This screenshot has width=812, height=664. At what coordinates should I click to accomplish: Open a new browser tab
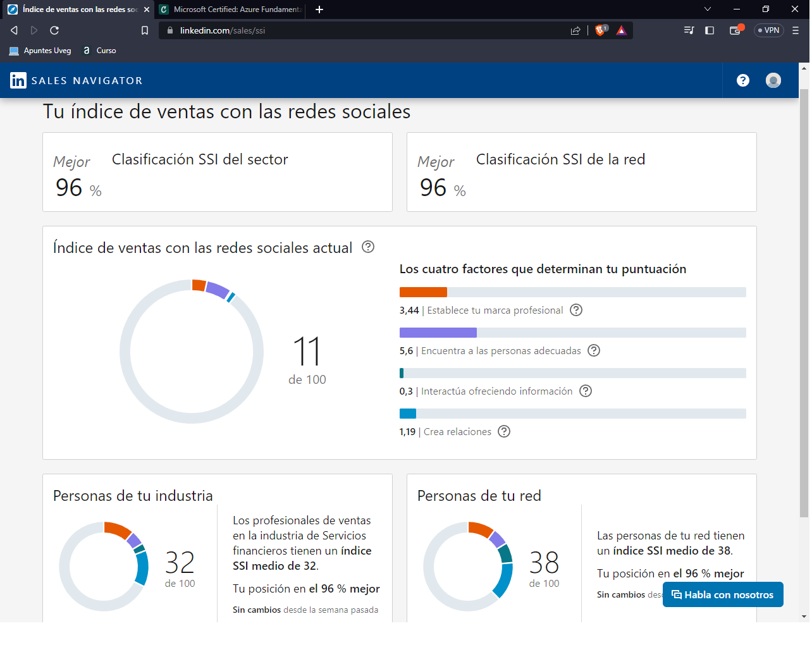(319, 9)
